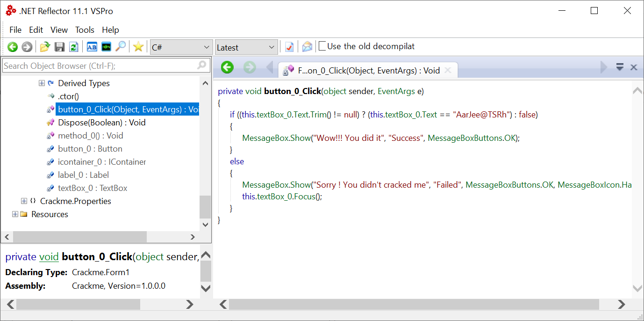Open the Latest version dropdown
The image size is (644, 321).
pyautogui.click(x=246, y=47)
